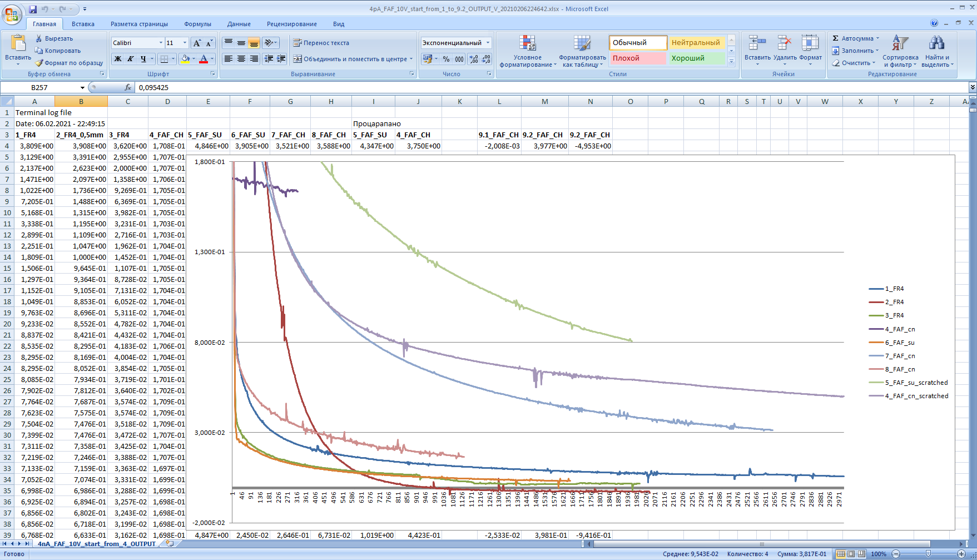Switch to Рецензирование tab
The width and height of the screenshot is (977, 560).
292,24
